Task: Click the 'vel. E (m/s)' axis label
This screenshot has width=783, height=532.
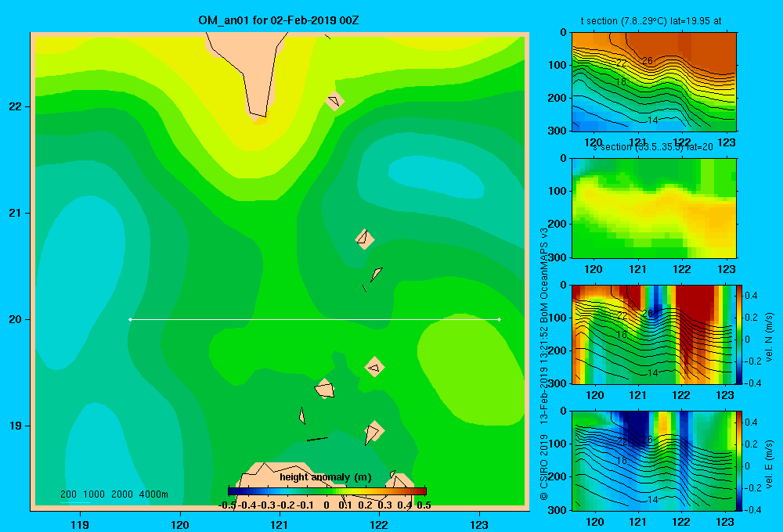Action: click(769, 464)
